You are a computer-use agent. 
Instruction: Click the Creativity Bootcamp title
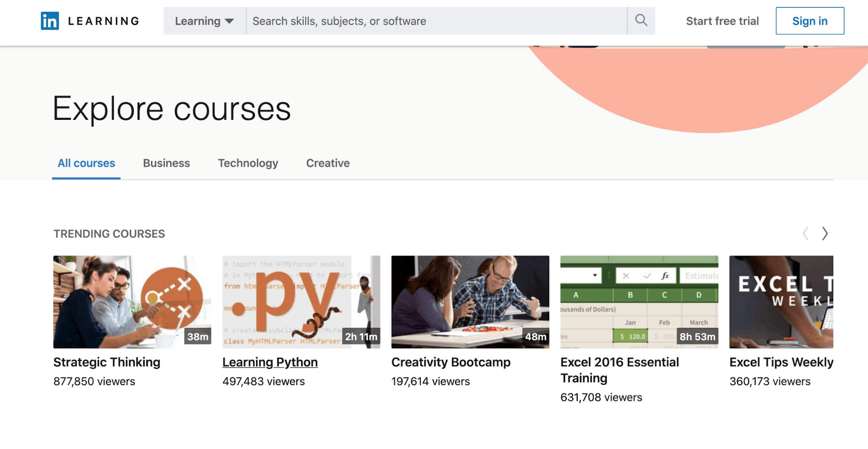click(x=451, y=362)
